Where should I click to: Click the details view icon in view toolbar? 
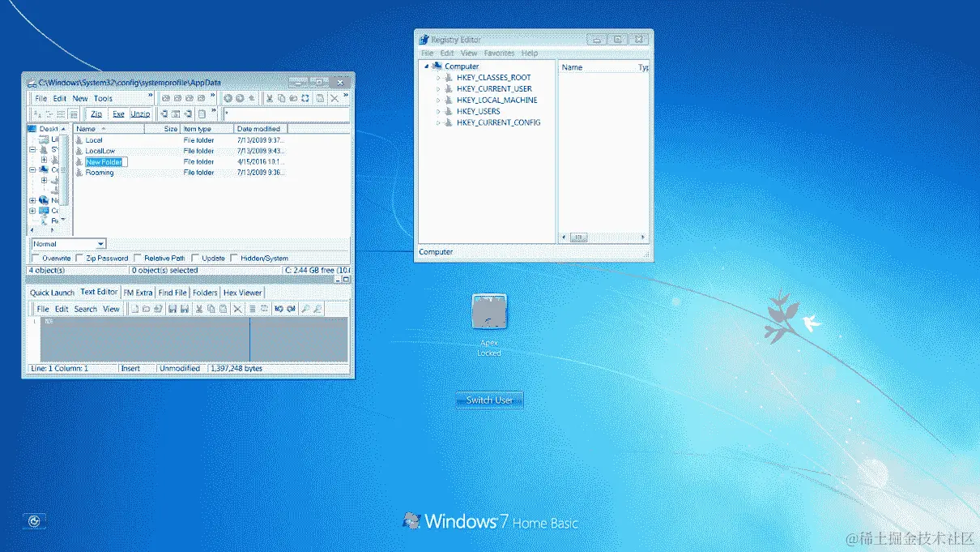74,114
